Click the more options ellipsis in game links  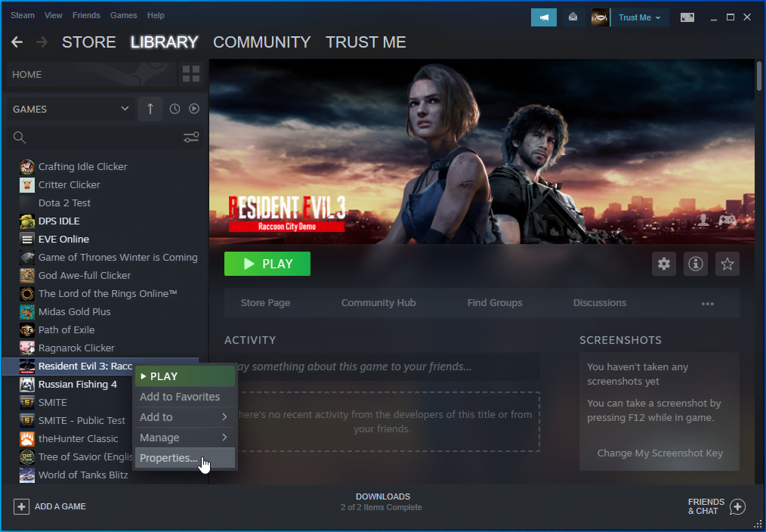(708, 303)
